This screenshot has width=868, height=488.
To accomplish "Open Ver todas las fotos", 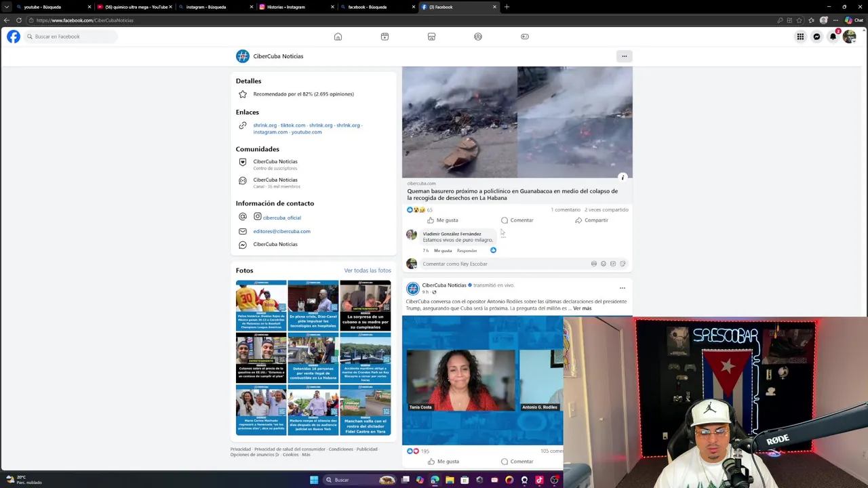I will click(x=368, y=270).
